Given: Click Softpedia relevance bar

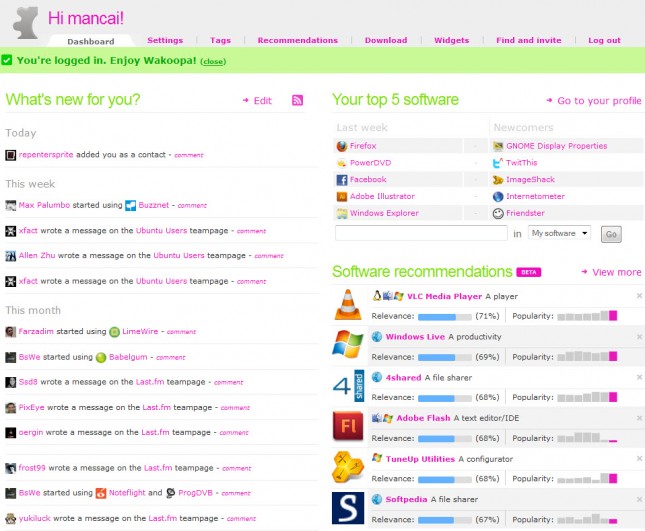Looking at the screenshot, I should point(445,520).
